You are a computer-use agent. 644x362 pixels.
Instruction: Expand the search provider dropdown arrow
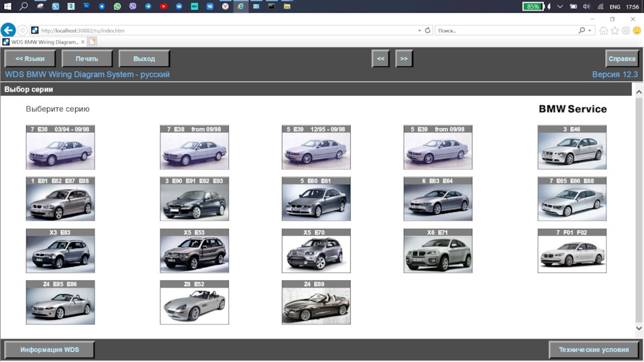tap(590, 30)
